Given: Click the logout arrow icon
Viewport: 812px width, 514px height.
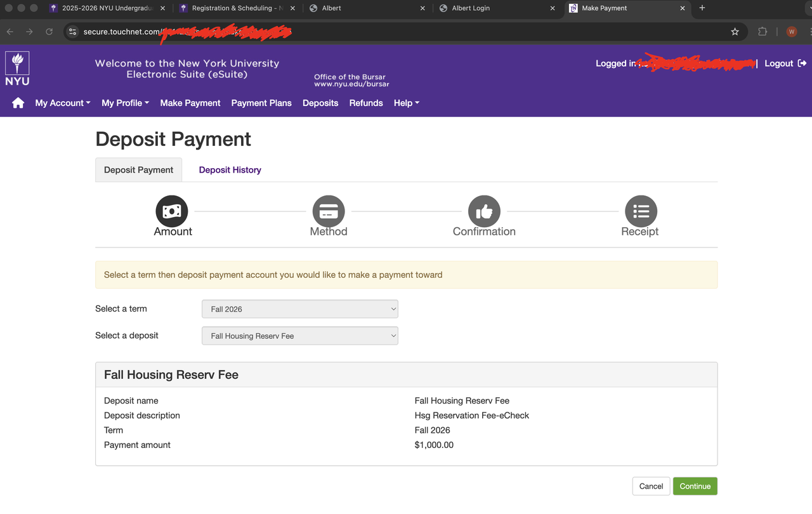Looking at the screenshot, I should point(802,63).
